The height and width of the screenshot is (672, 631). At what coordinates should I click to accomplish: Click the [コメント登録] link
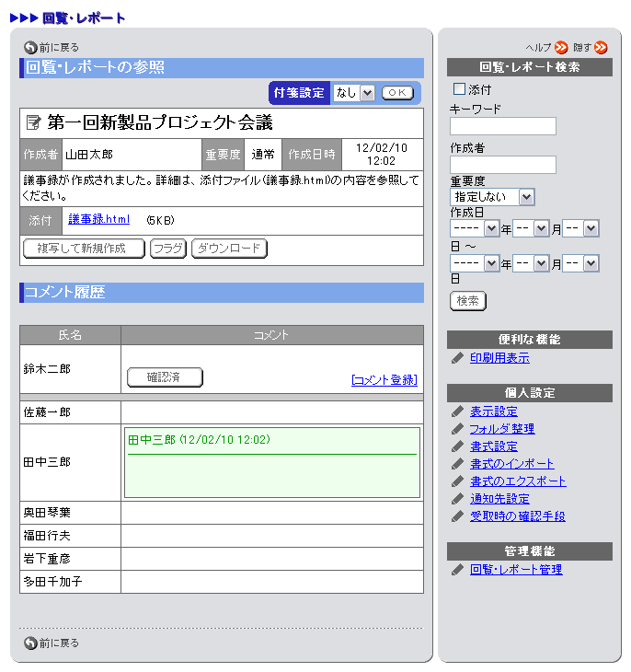384,379
